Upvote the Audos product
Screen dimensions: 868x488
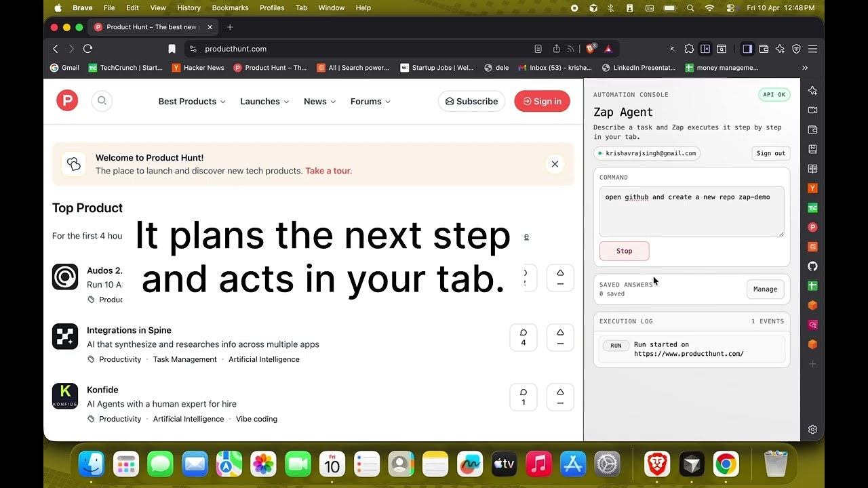pyautogui.click(x=560, y=277)
